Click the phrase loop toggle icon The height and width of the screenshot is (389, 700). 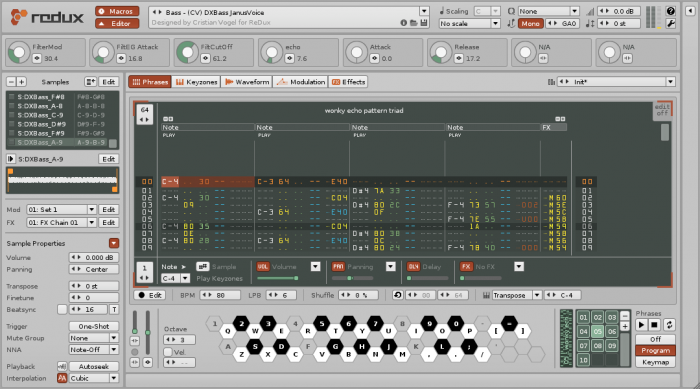[669, 325]
